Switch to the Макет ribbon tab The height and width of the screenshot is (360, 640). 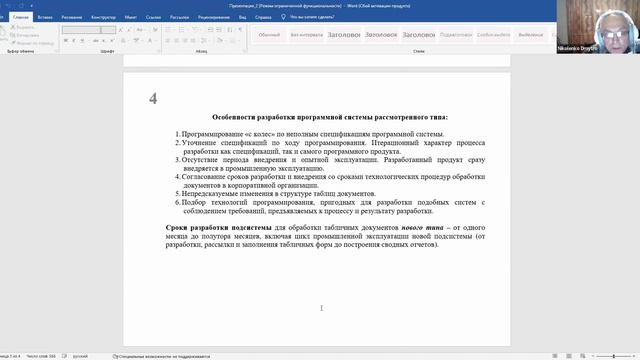(131, 17)
